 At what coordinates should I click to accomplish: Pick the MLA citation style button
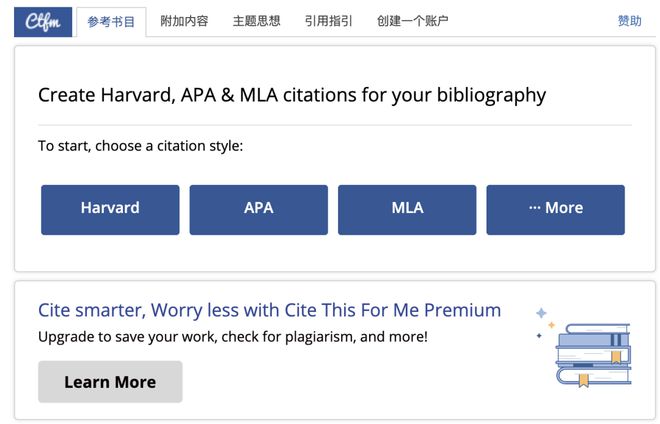pyautogui.click(x=407, y=209)
